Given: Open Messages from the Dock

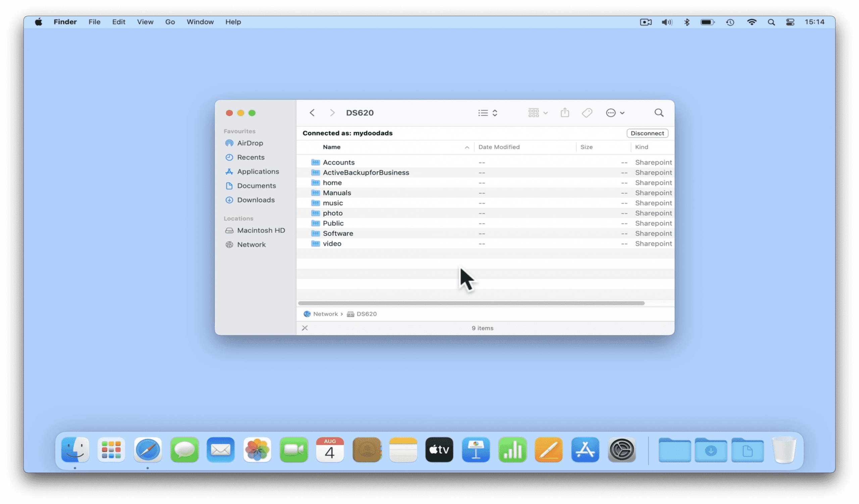Looking at the screenshot, I should click(185, 450).
